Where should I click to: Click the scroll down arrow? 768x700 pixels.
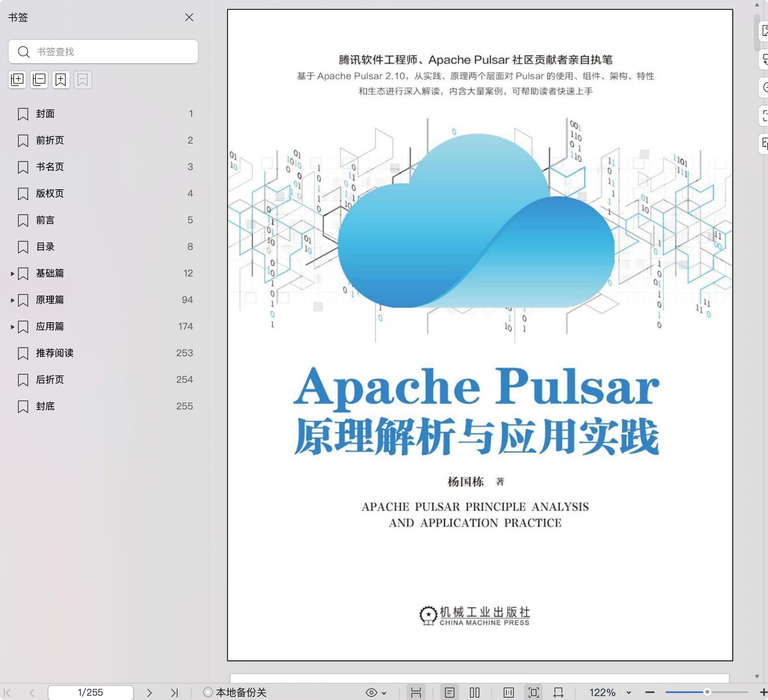pyautogui.click(x=757, y=676)
